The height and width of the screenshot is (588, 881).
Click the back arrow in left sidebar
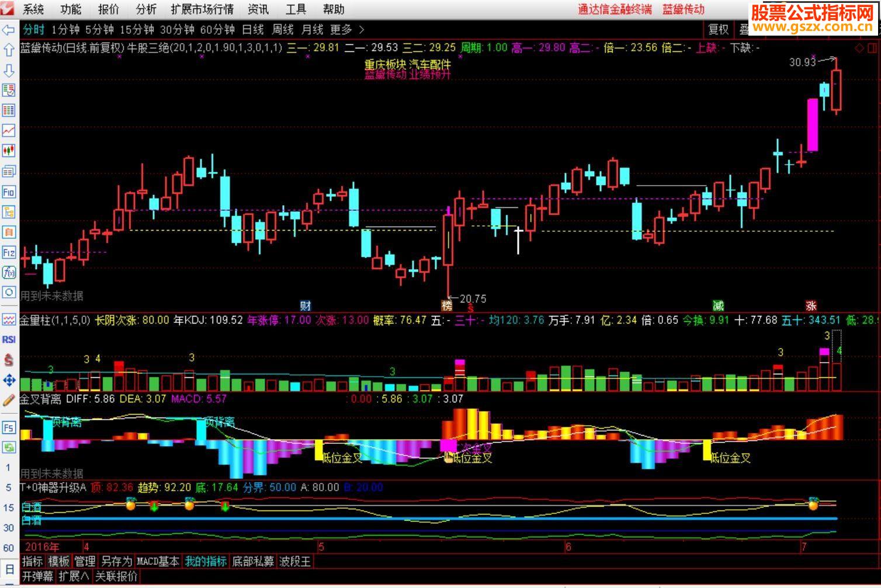pos(9,30)
